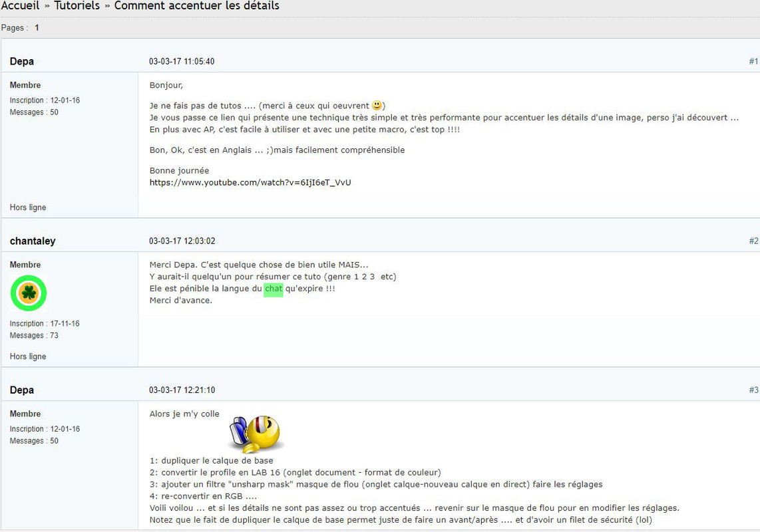This screenshot has height=532, width=760.
Task: Select page 1 in pagination
Action: click(37, 28)
